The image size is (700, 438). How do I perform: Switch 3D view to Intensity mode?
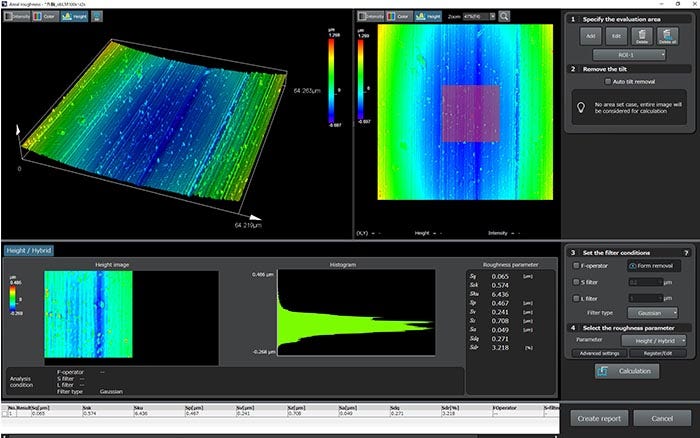pos(17,17)
